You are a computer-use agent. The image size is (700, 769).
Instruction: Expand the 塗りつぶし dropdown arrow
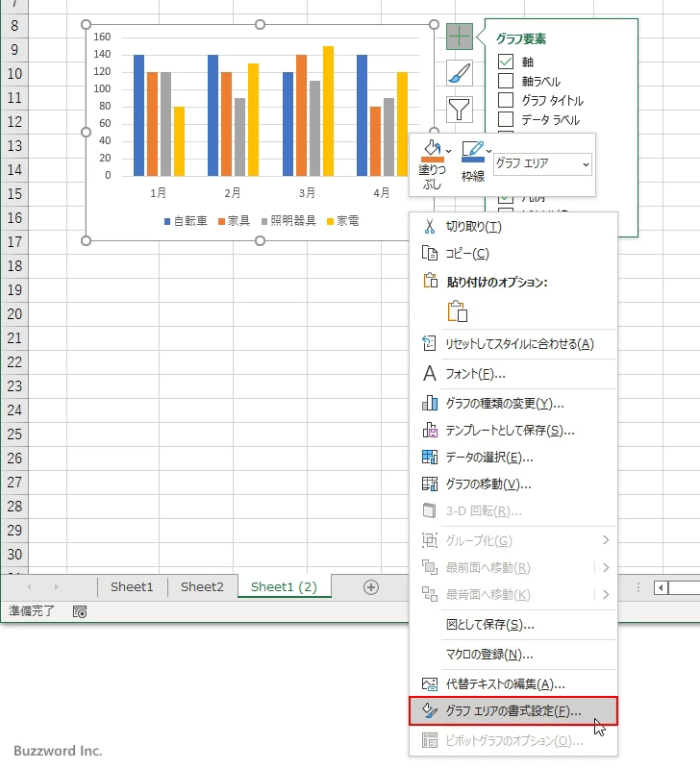(448, 151)
